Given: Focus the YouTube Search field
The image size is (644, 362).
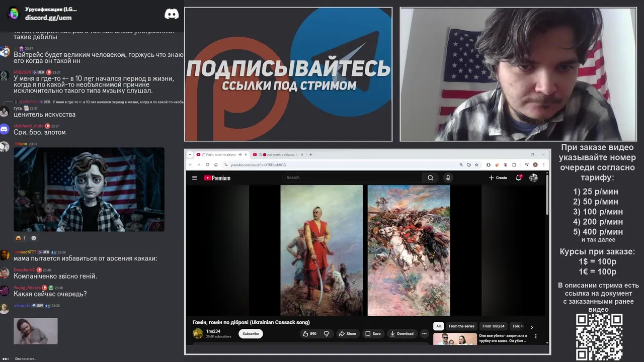Looking at the screenshot, I should 352,177.
